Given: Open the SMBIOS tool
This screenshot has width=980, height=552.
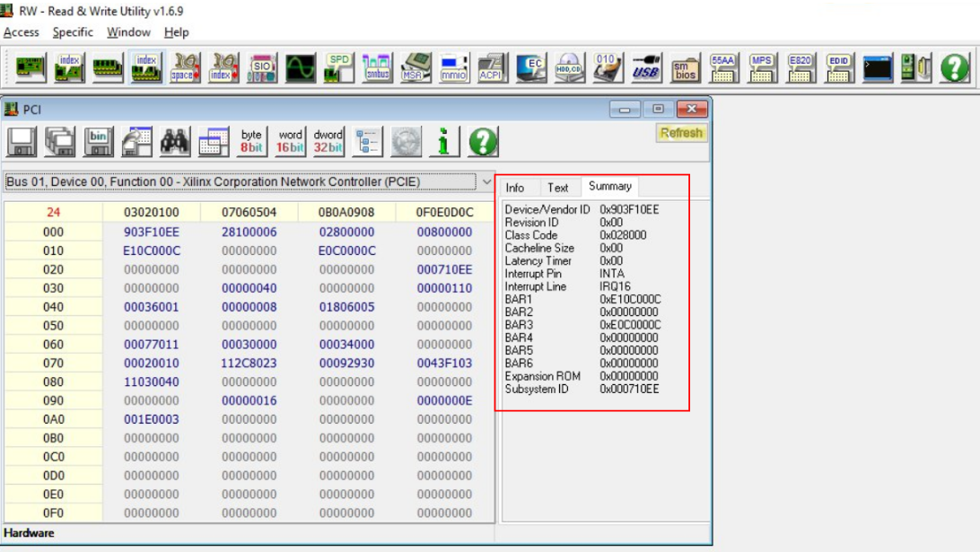Looking at the screenshot, I should click(x=685, y=67).
